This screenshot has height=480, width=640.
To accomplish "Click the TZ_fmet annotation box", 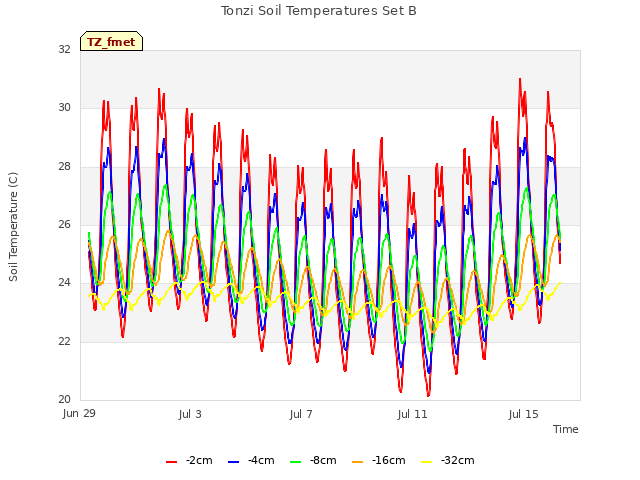I will point(111,41).
